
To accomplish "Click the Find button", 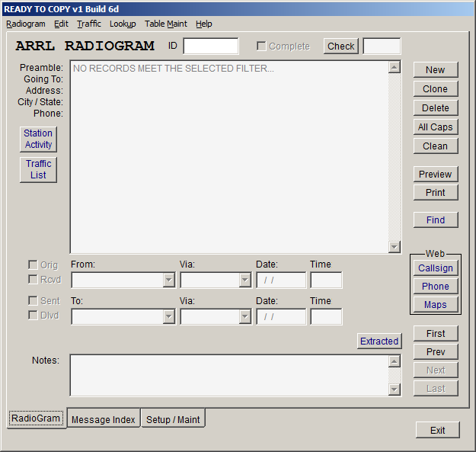I will pyautogui.click(x=436, y=220).
